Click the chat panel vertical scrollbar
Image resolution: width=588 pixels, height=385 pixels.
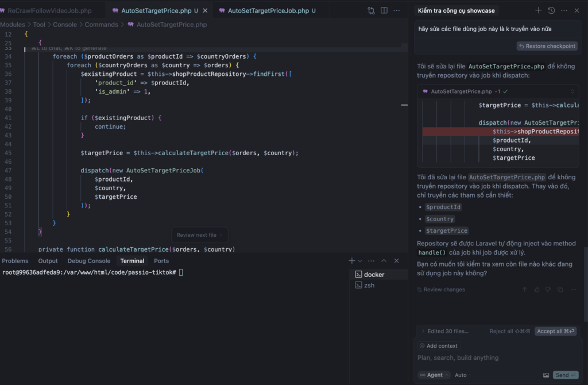(x=585, y=284)
